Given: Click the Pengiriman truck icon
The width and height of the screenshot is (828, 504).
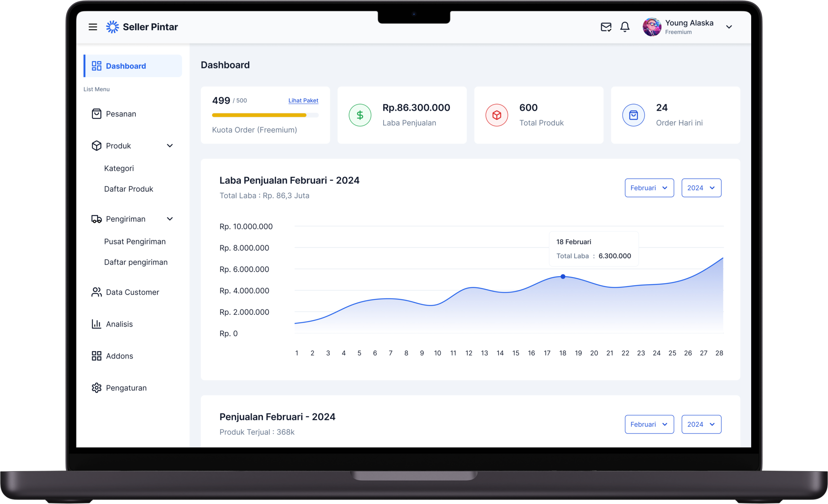Looking at the screenshot, I should click(96, 219).
